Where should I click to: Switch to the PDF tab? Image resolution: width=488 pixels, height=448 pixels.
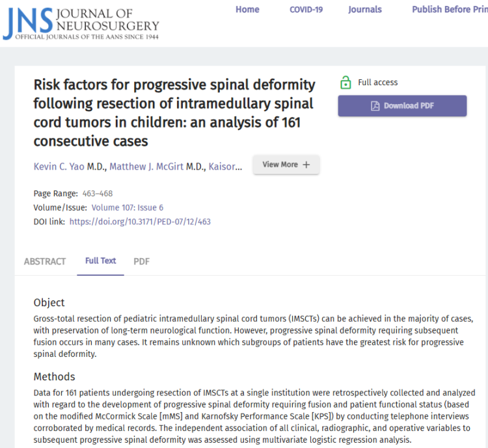141,261
